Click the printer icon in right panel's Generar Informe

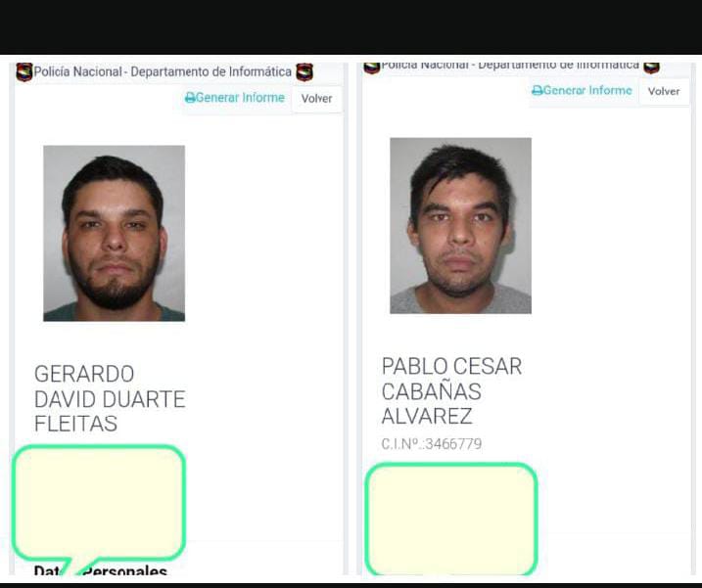tap(537, 91)
